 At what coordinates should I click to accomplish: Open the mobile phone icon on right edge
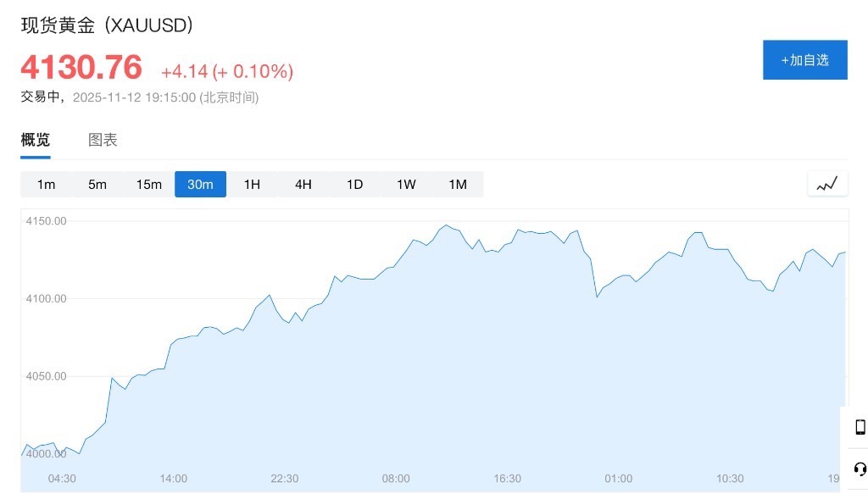tap(860, 427)
